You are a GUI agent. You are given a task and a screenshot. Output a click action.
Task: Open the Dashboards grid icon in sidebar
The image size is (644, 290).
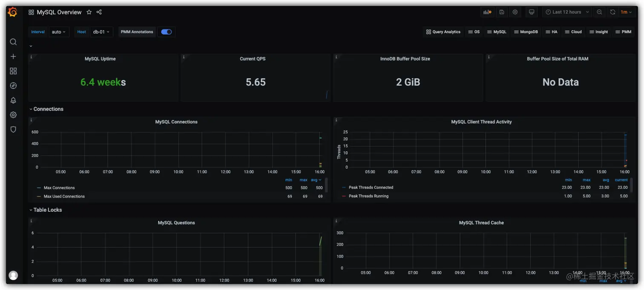pyautogui.click(x=13, y=71)
